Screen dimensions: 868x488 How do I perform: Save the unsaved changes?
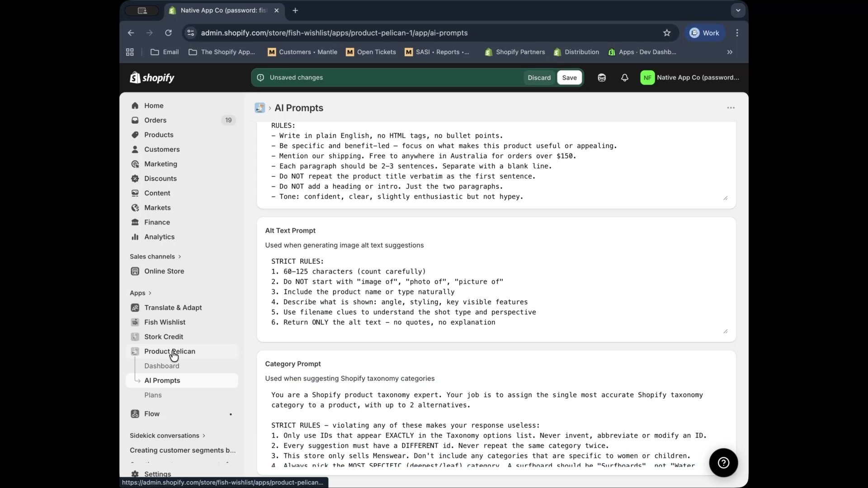click(569, 77)
